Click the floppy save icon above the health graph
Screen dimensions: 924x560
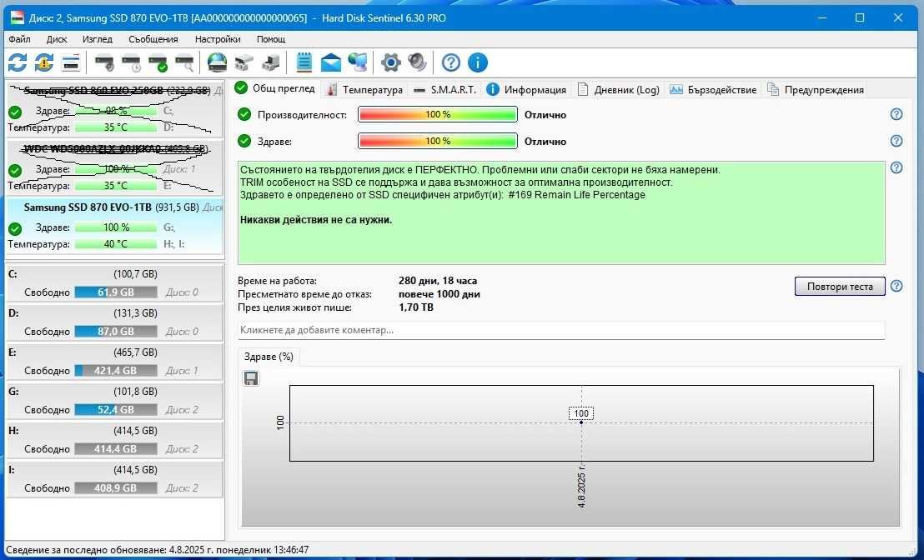click(251, 378)
